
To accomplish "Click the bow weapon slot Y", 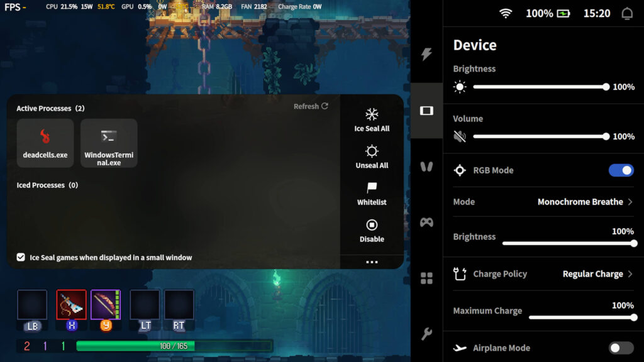I will [x=106, y=305].
